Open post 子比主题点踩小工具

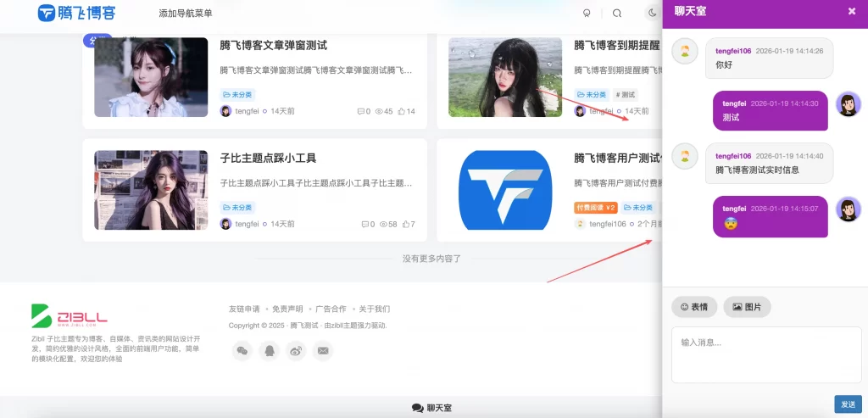(268, 159)
